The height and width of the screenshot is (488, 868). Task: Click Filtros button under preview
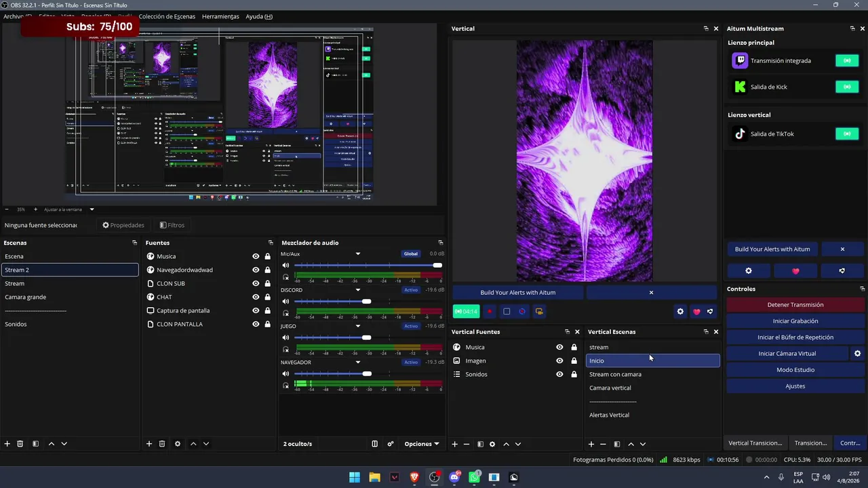(172, 225)
